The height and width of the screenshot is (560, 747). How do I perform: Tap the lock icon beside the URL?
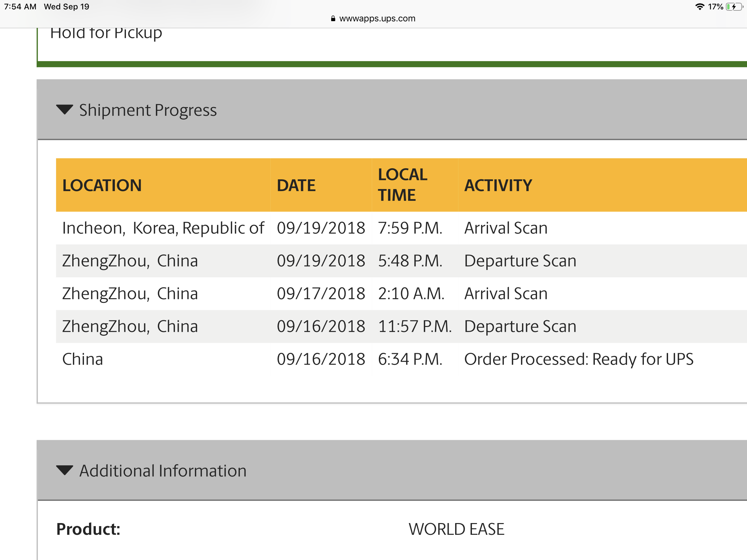tap(333, 18)
